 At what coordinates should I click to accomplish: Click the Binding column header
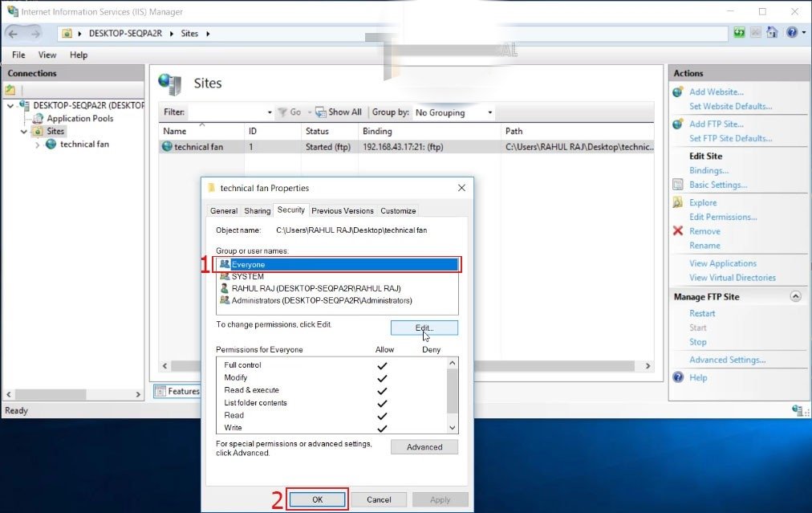(x=429, y=131)
